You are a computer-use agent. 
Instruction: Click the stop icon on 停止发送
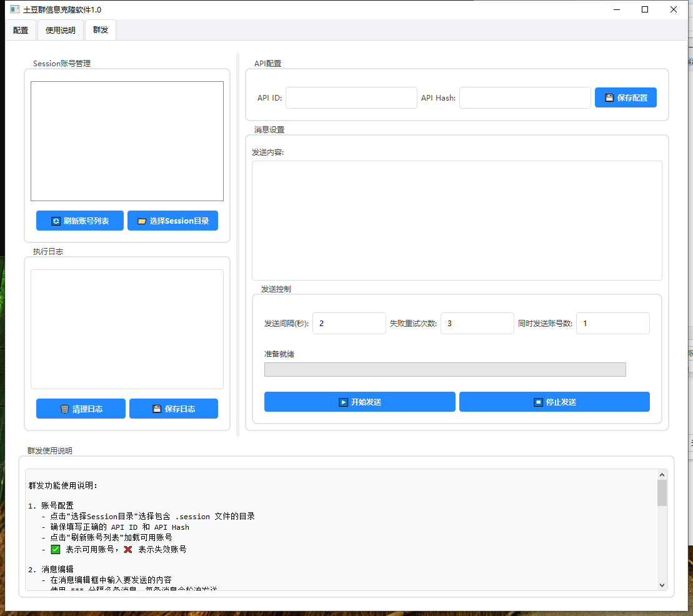(x=538, y=402)
